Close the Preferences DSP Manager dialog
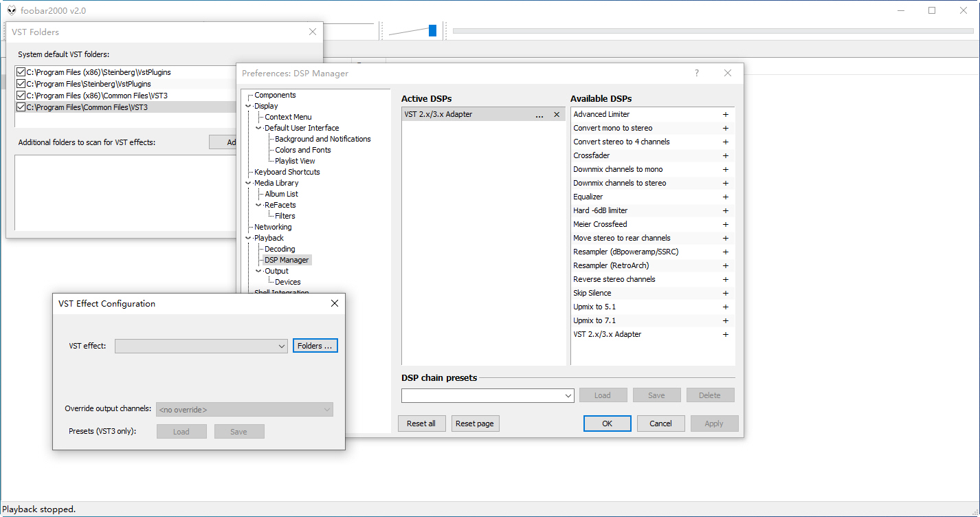This screenshot has width=980, height=517. (x=728, y=73)
